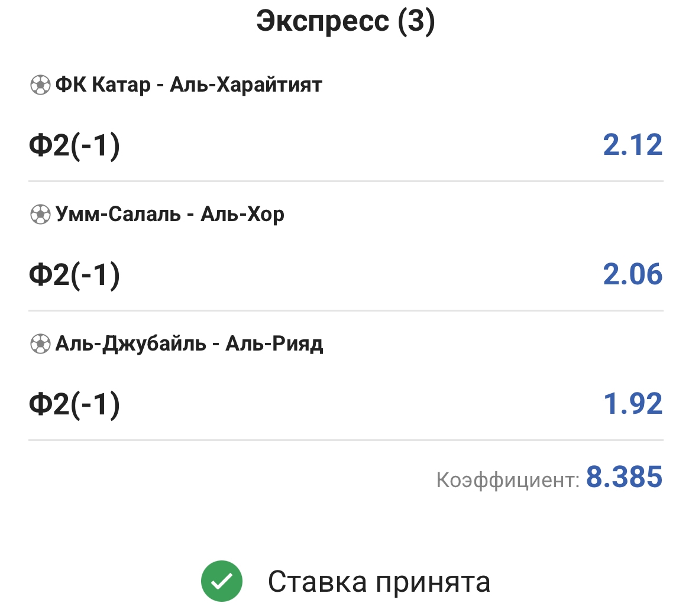This screenshot has width=692, height=616.
Task: Click the total coefficient 8.385
Action: coord(624,478)
